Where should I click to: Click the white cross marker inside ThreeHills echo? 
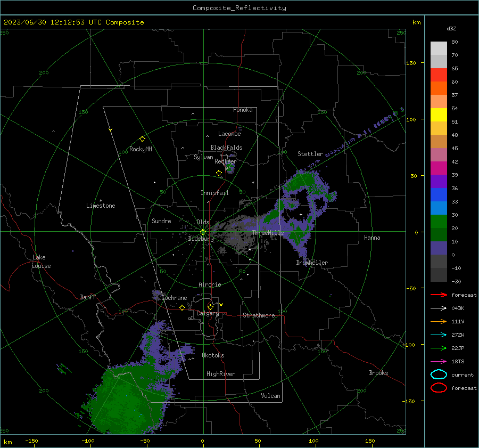pyautogui.click(x=301, y=214)
